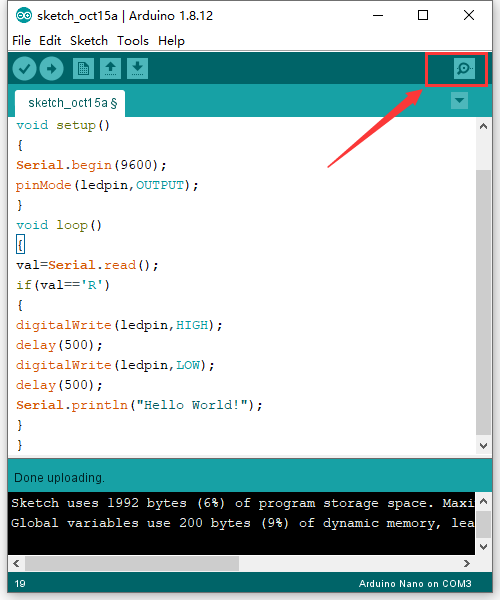500x600 pixels.
Task: Select the sketch_oct15a tab
Action: point(70,103)
